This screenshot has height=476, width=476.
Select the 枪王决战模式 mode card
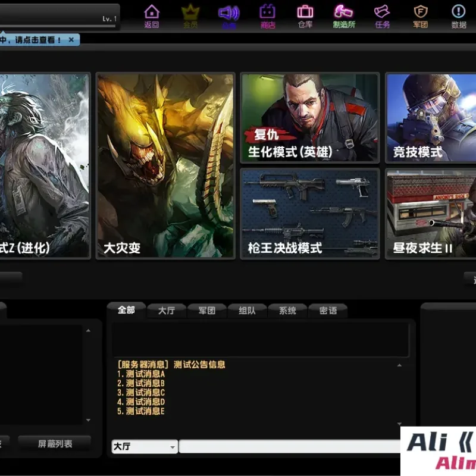point(309,214)
